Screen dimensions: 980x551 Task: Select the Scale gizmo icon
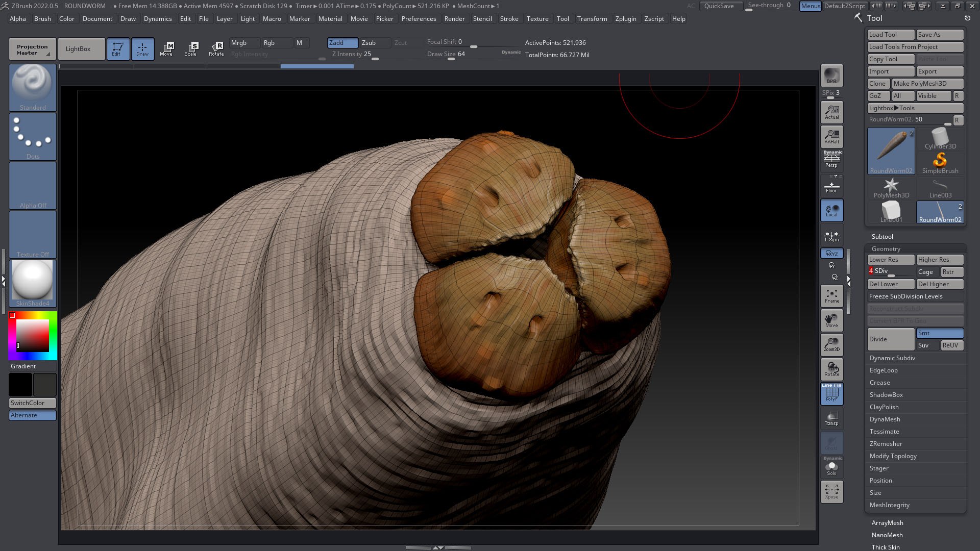[x=191, y=49]
